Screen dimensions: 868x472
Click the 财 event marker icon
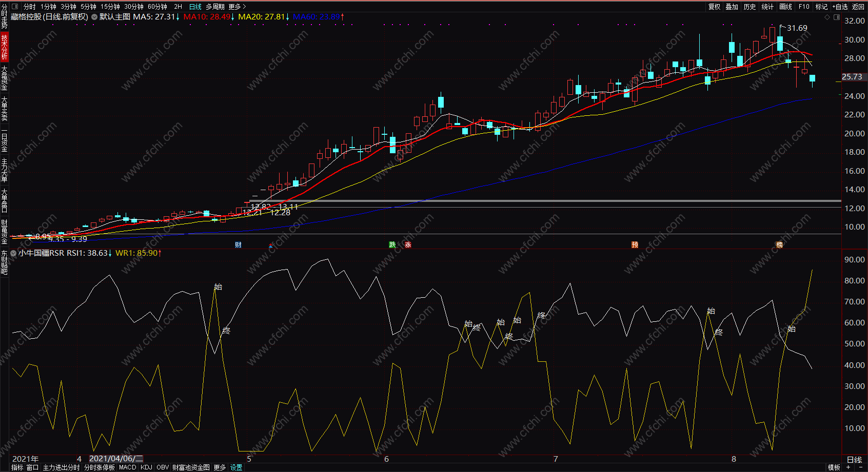coord(238,245)
